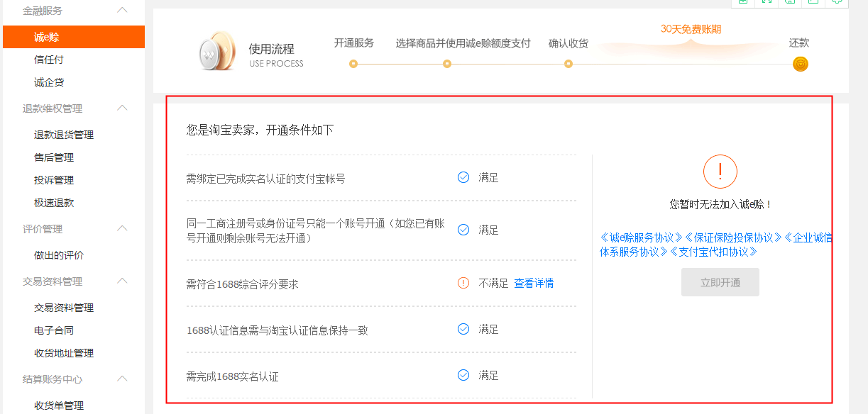Click the check icon for 1688实名认证 condition
Image resolution: width=868 pixels, height=414 pixels.
tap(463, 375)
